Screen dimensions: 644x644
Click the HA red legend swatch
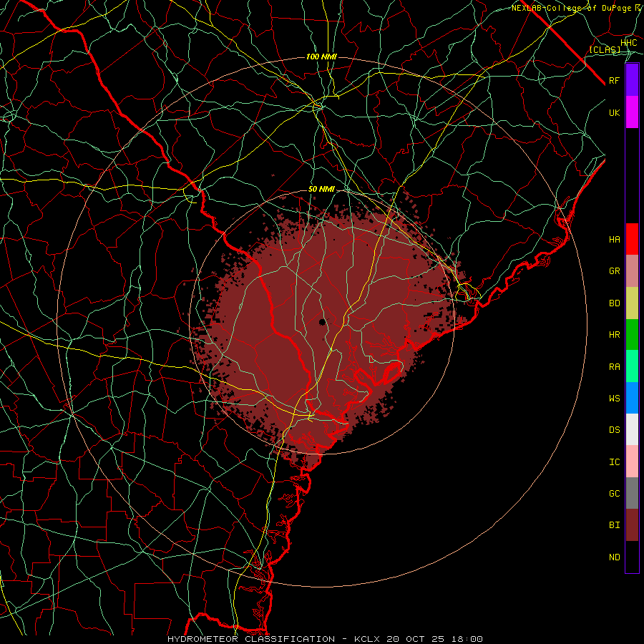[x=632, y=239]
